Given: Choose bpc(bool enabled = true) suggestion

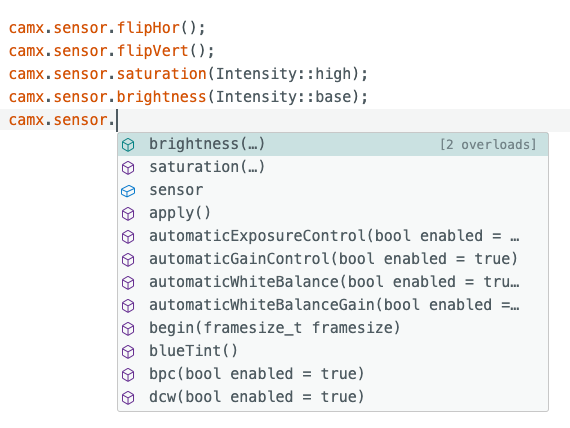Looking at the screenshot, I should point(333,374).
